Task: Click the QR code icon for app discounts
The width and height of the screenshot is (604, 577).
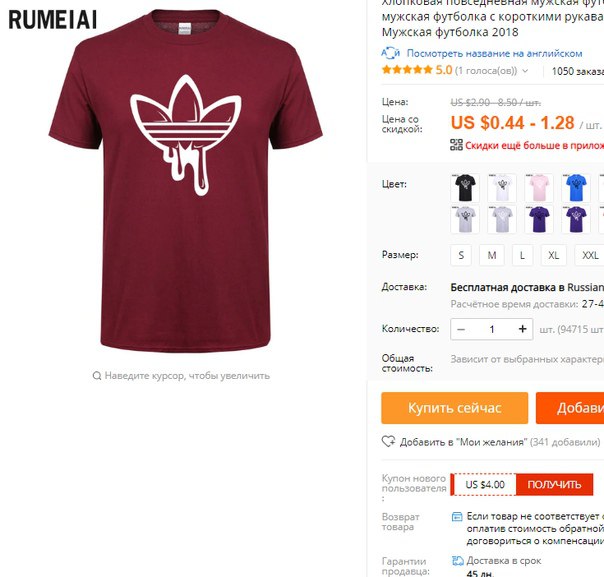Action: [x=456, y=145]
